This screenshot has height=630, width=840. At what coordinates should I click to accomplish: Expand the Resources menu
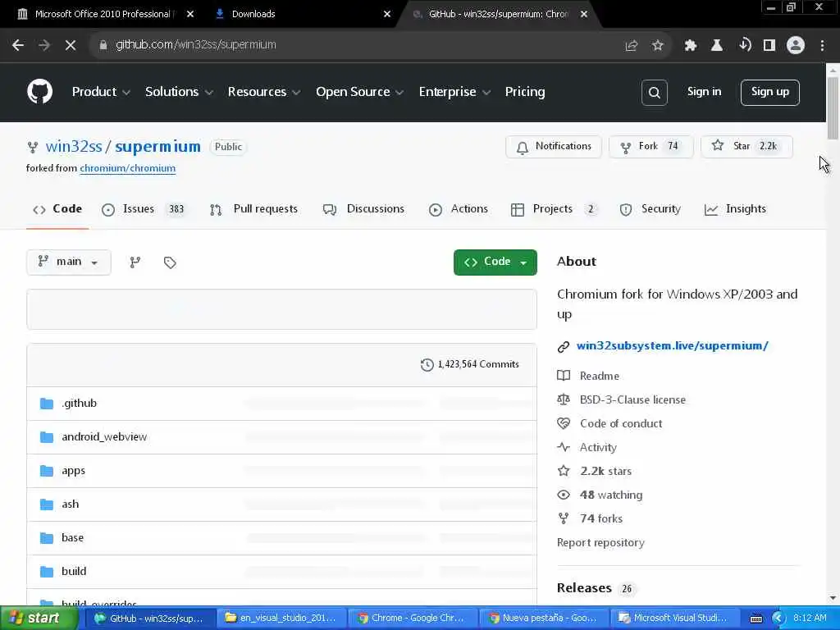pos(263,92)
